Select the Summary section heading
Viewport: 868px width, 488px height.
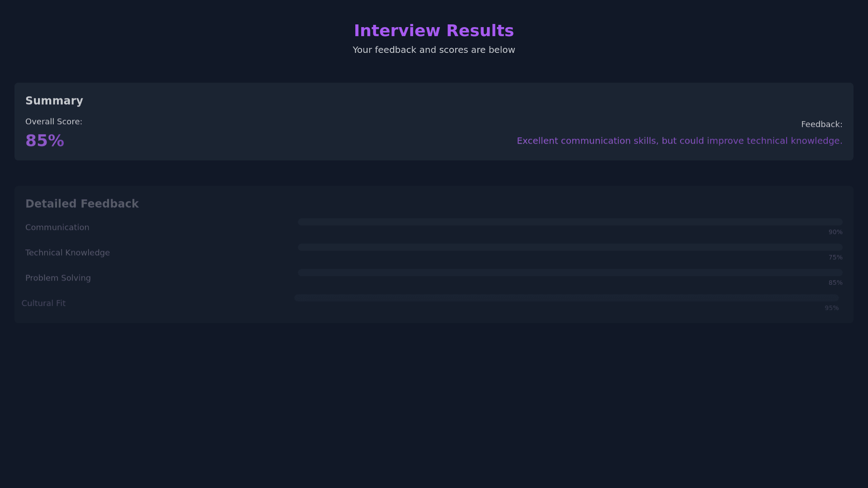54,101
